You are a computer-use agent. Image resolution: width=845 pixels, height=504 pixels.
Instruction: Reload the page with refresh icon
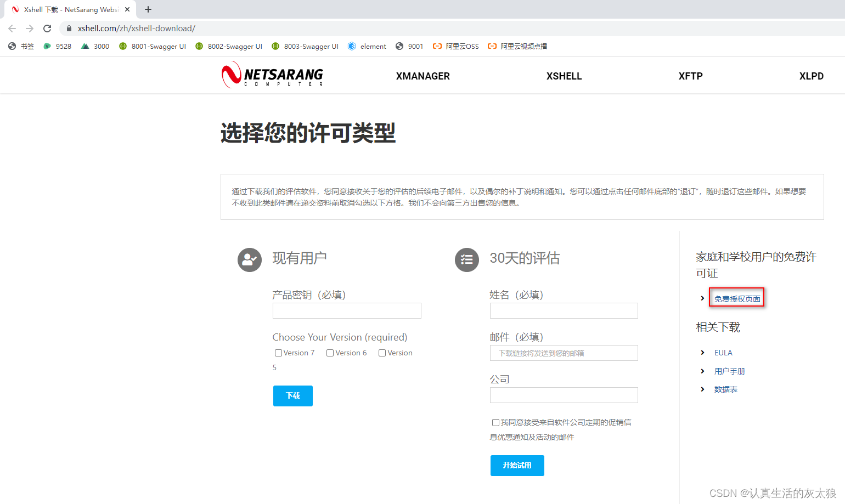[x=47, y=29]
